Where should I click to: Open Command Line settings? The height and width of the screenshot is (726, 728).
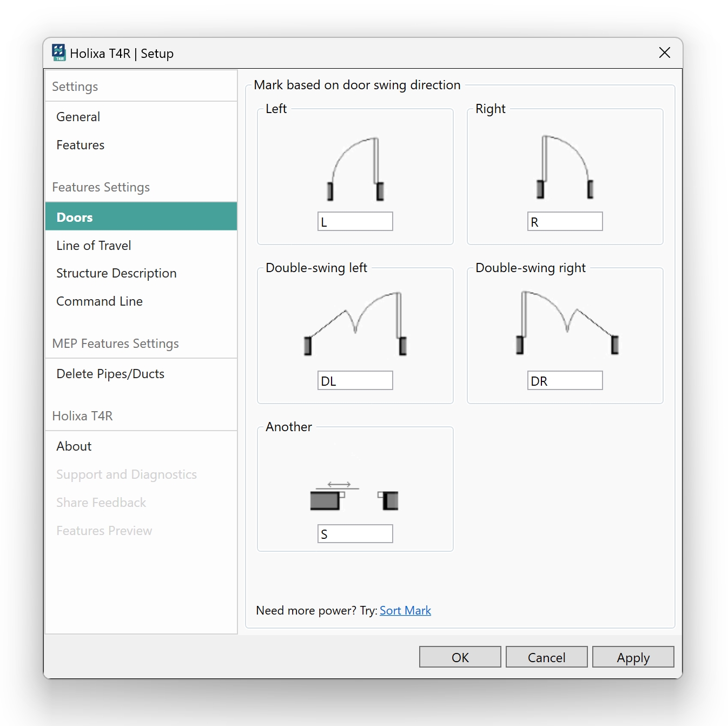[100, 301]
